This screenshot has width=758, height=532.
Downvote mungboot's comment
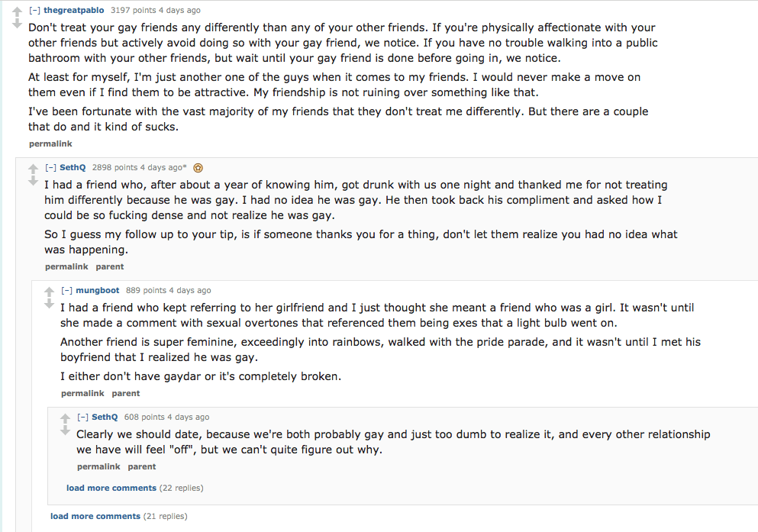click(49, 304)
